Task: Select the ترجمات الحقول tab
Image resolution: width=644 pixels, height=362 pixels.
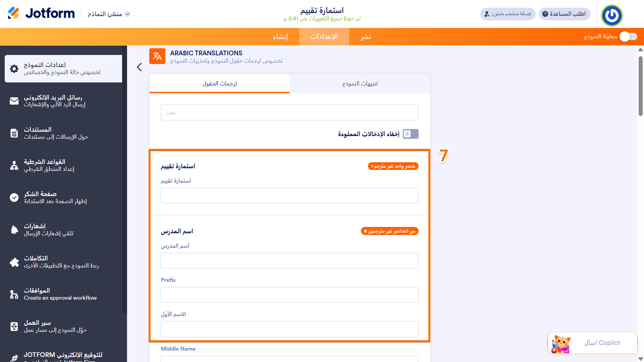Action: [x=220, y=83]
